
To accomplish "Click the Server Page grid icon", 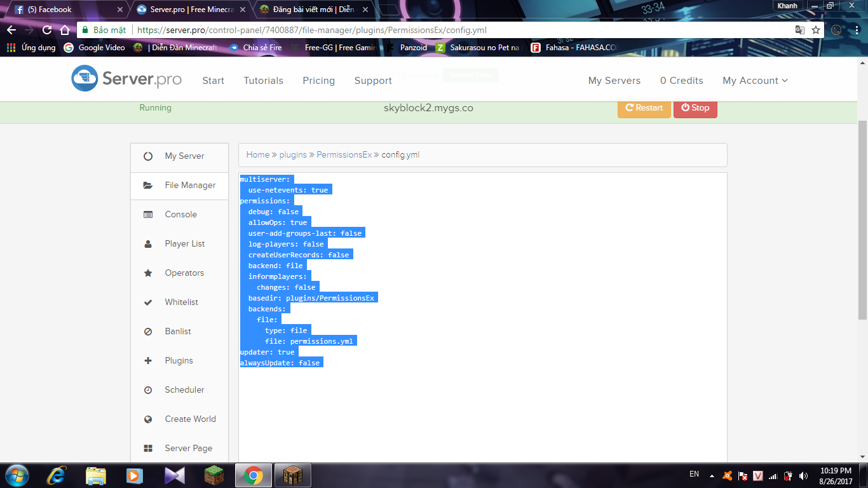I will (x=148, y=449).
